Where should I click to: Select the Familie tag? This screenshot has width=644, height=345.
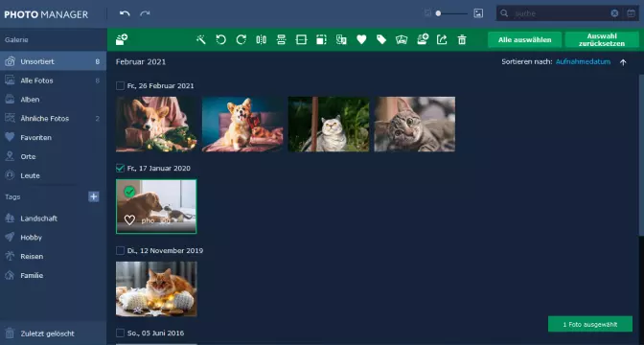[54, 275]
